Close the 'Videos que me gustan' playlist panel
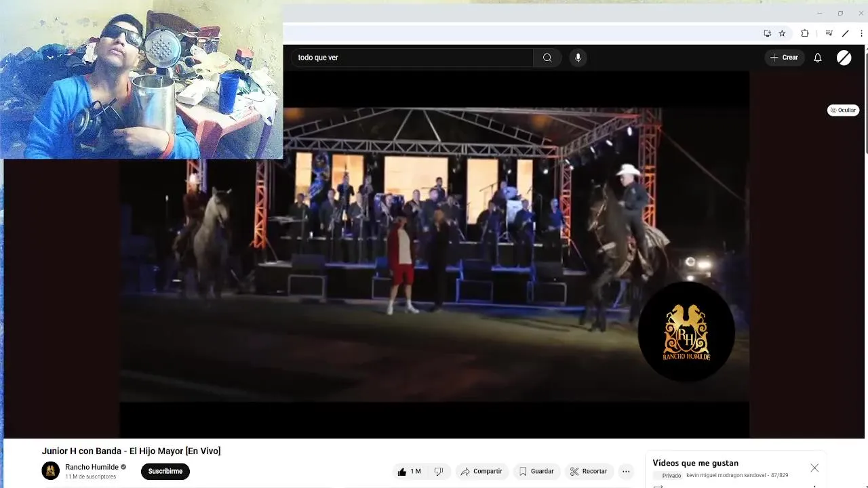The height and width of the screenshot is (488, 868). tap(814, 468)
